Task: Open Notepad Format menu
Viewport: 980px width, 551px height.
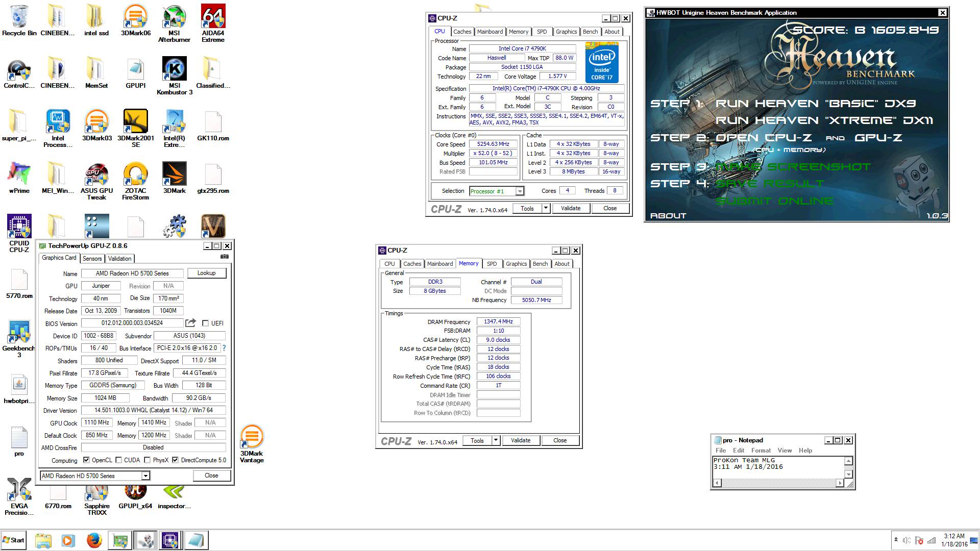Action: [761, 450]
